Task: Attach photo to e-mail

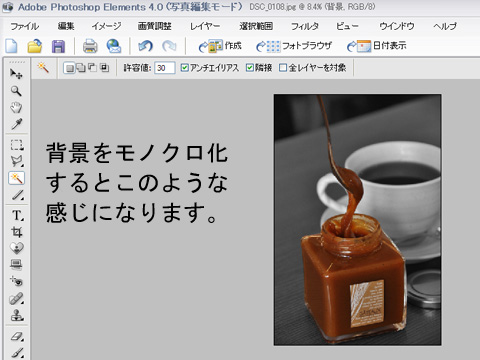Action: (x=114, y=46)
